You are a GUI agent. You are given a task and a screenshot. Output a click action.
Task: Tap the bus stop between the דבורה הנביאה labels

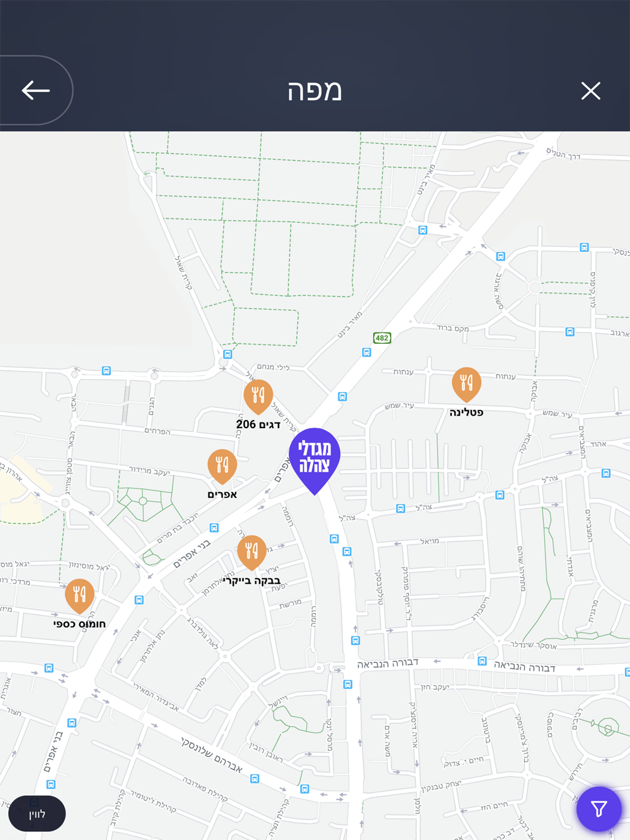tap(482, 661)
